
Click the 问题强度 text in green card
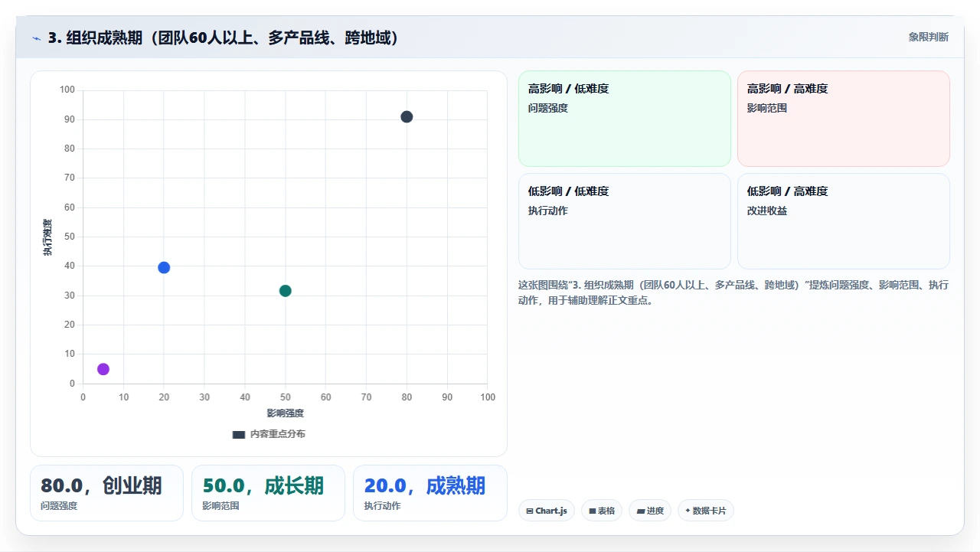(x=548, y=108)
